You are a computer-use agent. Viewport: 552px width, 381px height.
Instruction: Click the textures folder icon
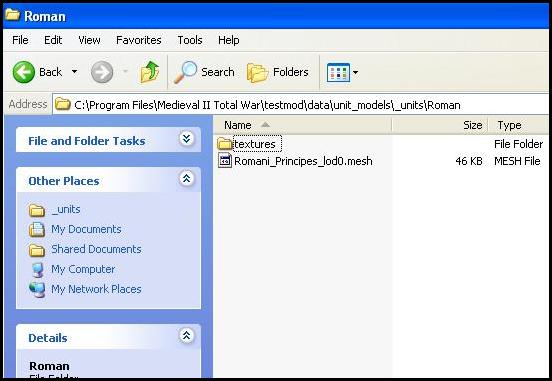(x=225, y=144)
